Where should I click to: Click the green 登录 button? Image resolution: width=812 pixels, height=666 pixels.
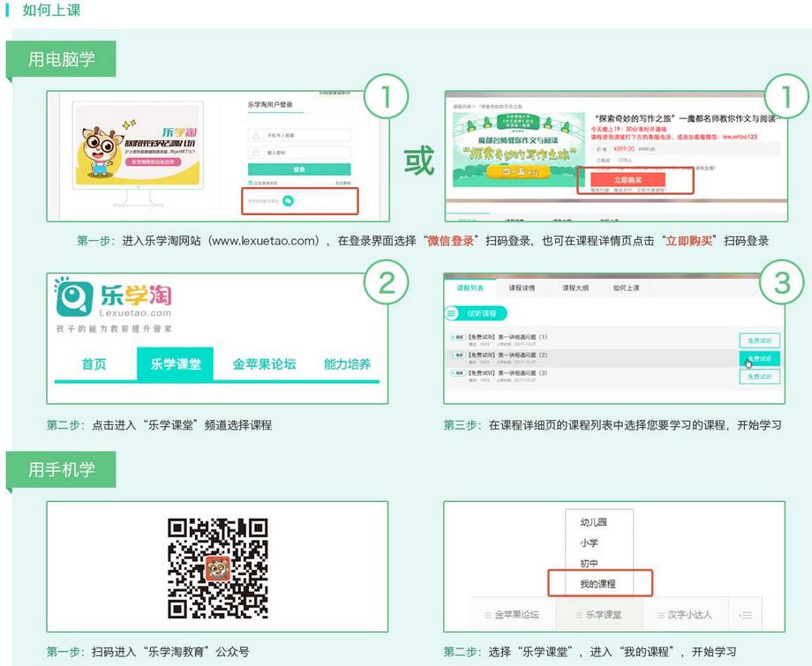pos(299,169)
